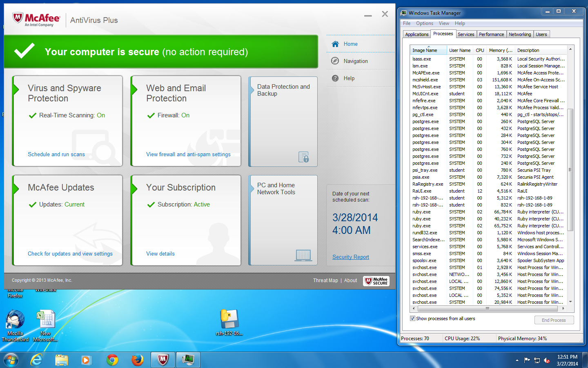Screen dimensions: 588x368
Task: Click Check for updates and view settings
Action: pos(70,254)
